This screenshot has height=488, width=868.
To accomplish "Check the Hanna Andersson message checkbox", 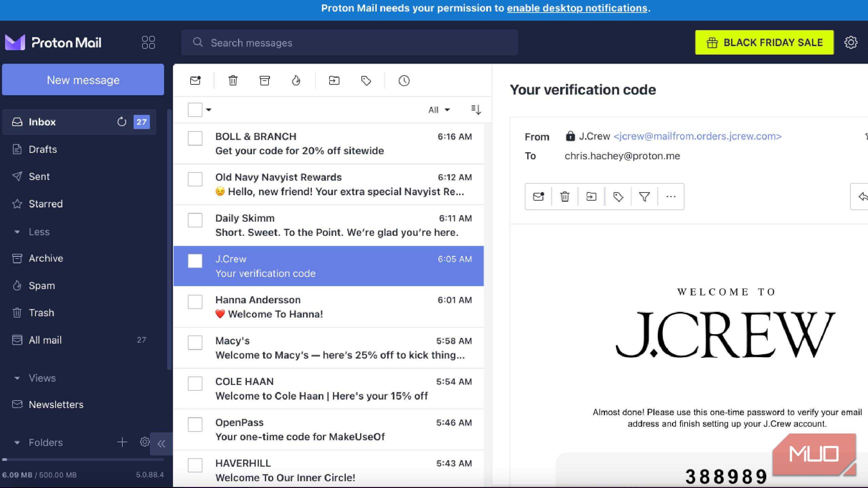I will pos(195,302).
